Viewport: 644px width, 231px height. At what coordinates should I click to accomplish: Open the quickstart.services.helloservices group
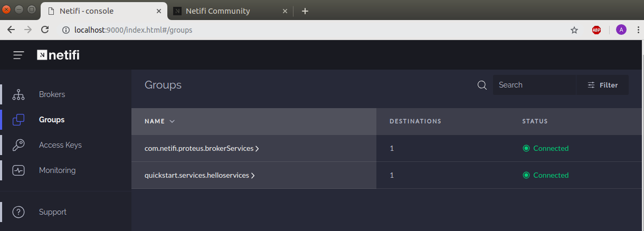[x=197, y=175]
